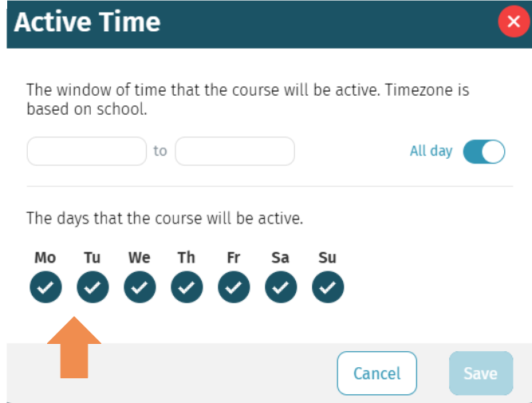Uncheck the Sunday checkmark circle
This screenshot has height=403, width=532.
coord(328,287)
